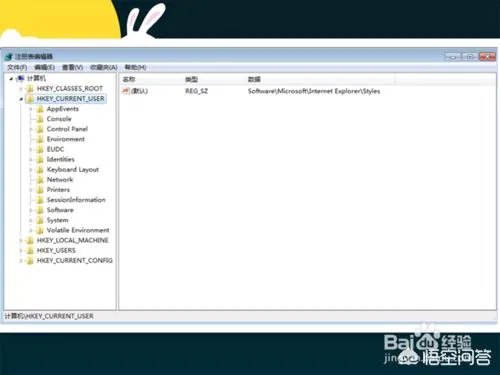Select the Volatile Environment key label

pos(78,230)
